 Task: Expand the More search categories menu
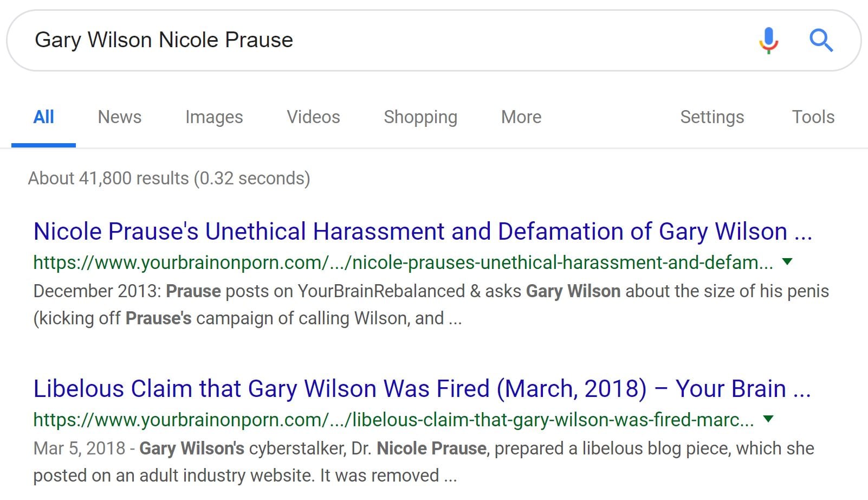[x=521, y=117]
